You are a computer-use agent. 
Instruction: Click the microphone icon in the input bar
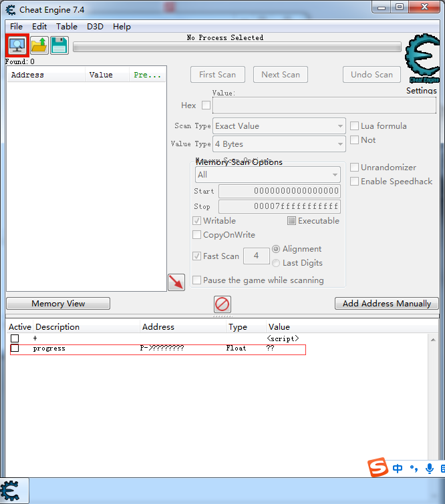(429, 469)
